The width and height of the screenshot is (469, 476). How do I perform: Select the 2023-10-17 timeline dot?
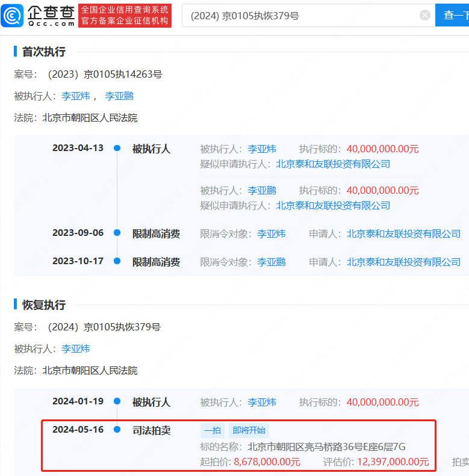(117, 261)
